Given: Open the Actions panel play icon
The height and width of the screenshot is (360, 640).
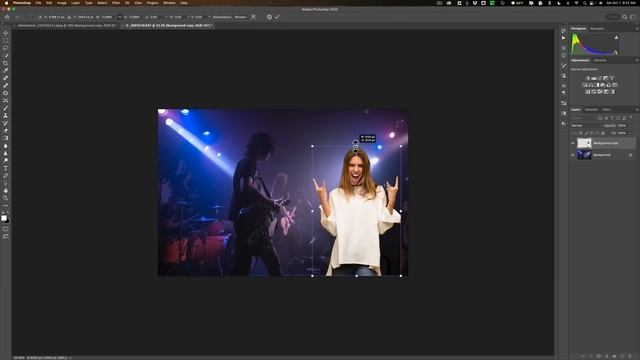Looking at the screenshot, I should pos(564,38).
